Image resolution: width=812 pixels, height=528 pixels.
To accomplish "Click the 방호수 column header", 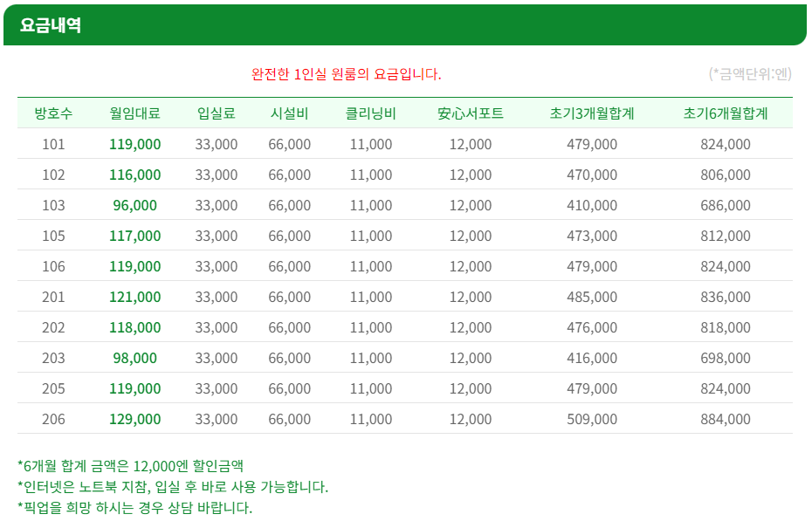I will pyautogui.click(x=53, y=113).
